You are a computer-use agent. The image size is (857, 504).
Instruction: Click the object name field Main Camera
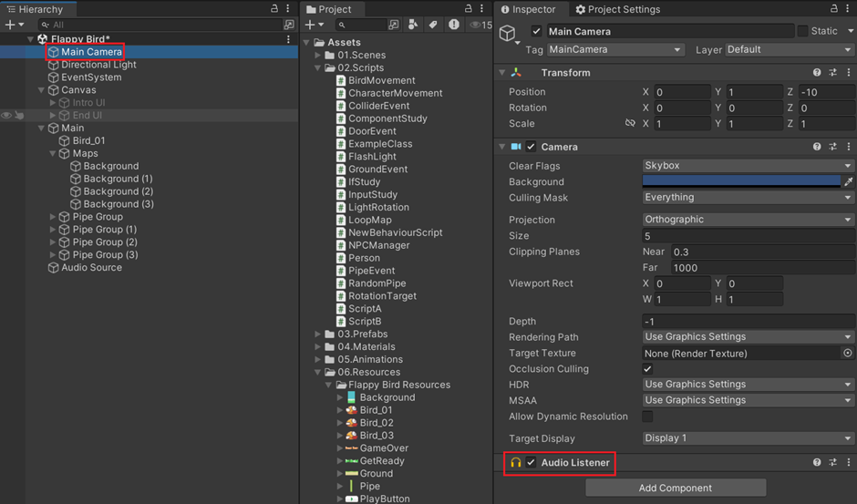[x=670, y=31]
